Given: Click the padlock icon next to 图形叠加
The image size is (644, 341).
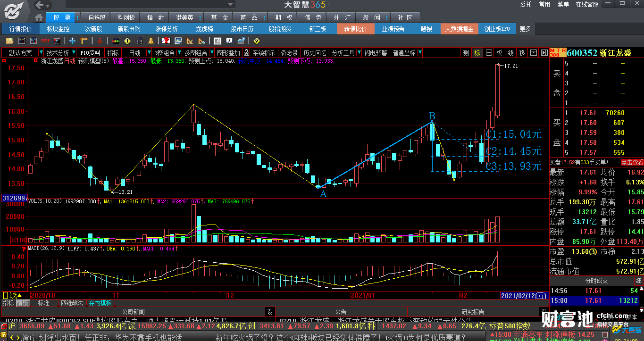Looking at the screenshot, I should coord(246,53).
